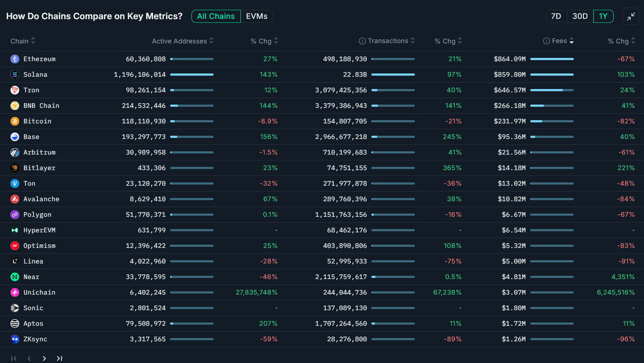This screenshot has height=363, width=644.
Task: Click the BNB Chain logo icon
Action: tap(15, 106)
